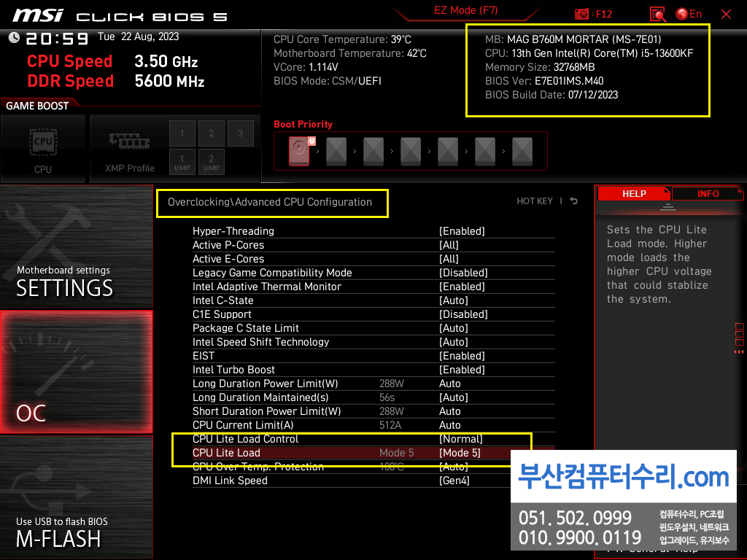Switch to the HELP tab

click(634, 193)
